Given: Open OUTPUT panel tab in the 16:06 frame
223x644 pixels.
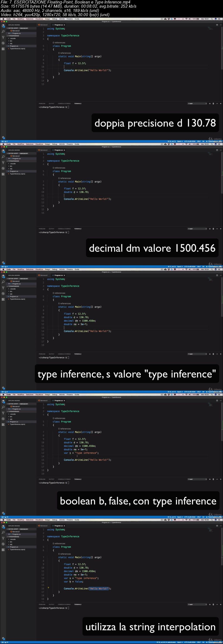Looking at the screenshot, I should coord(51,605).
